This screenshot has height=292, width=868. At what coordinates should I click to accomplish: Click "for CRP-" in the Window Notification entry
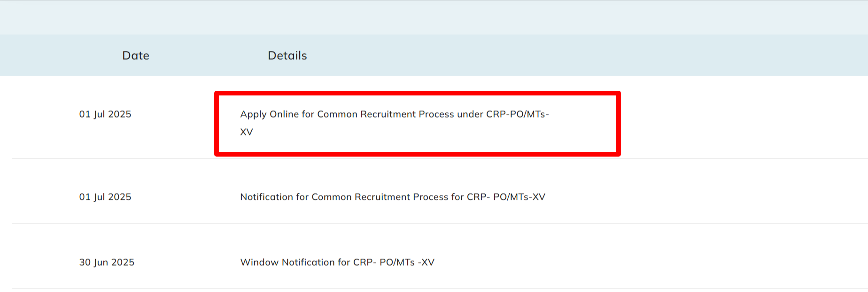[356, 262]
